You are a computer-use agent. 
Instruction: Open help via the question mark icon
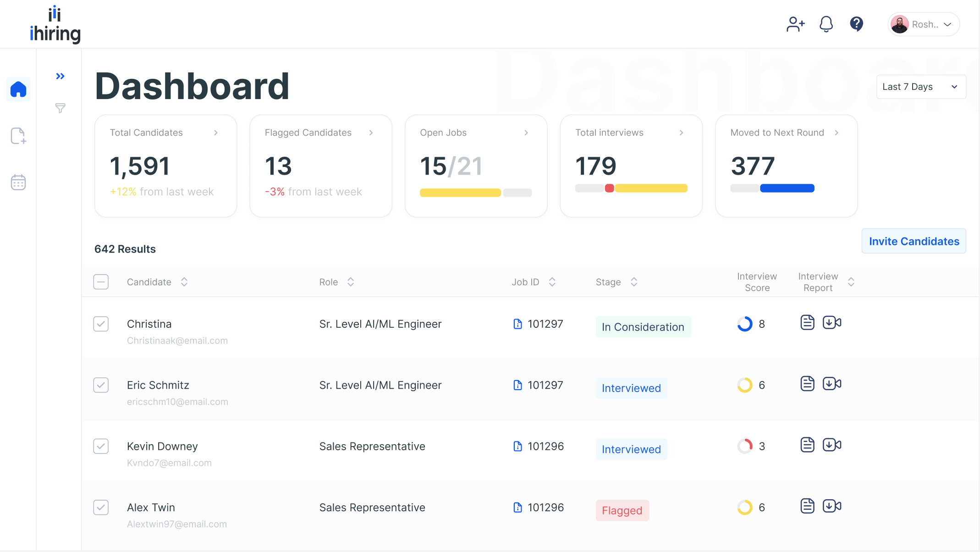click(856, 24)
